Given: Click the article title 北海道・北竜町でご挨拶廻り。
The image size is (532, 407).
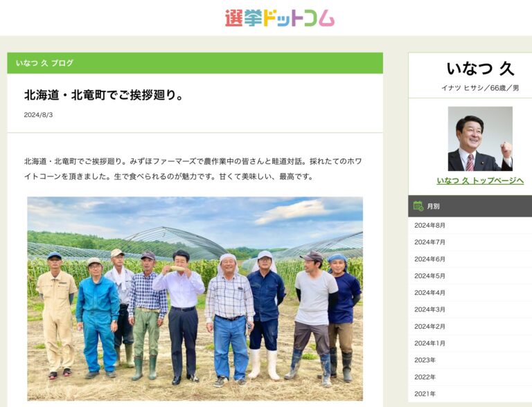Looking at the screenshot, I should pos(104,96).
